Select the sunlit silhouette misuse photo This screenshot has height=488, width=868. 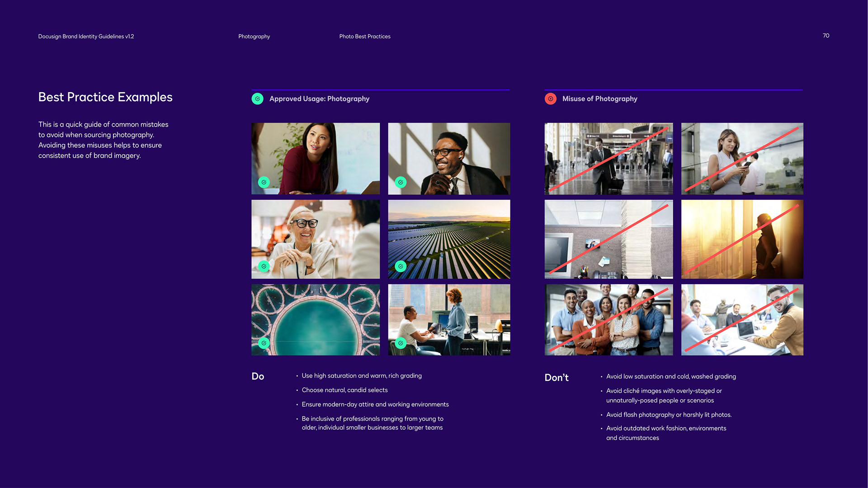coord(742,239)
